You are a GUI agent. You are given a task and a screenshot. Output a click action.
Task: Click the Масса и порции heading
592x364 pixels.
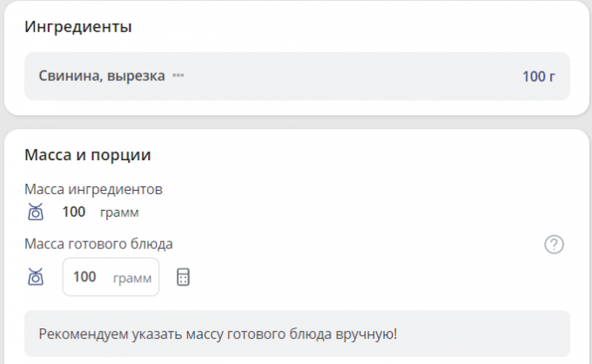coord(88,155)
